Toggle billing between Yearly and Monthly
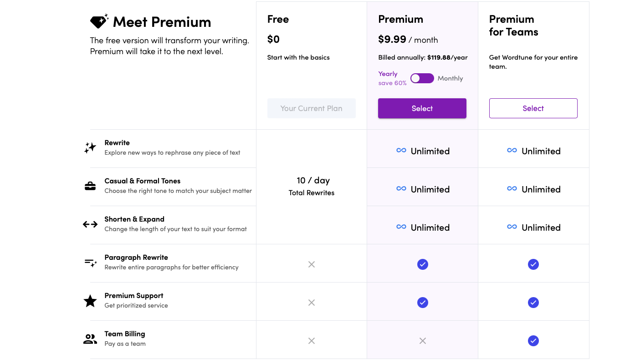 coord(422,78)
